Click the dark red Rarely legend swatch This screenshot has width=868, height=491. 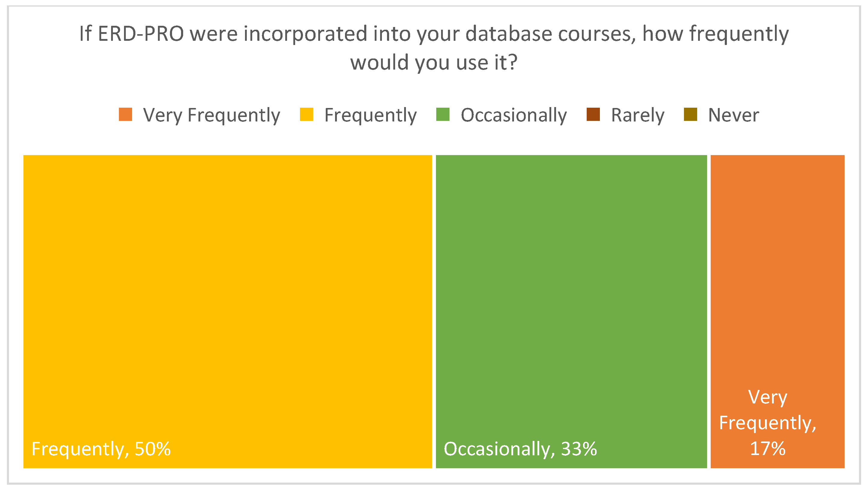(593, 114)
